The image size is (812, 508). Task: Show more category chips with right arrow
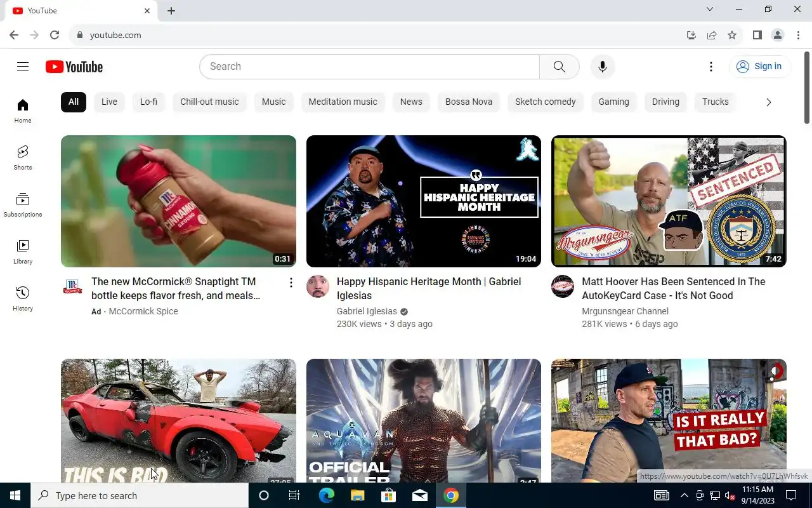[x=768, y=102]
